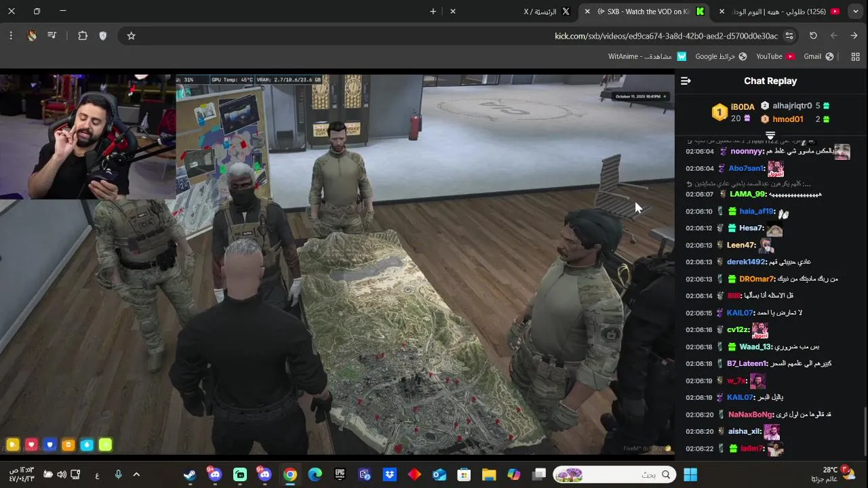Open File Explorer from taskbar
Viewport: 868px width, 488px height.
point(489,474)
